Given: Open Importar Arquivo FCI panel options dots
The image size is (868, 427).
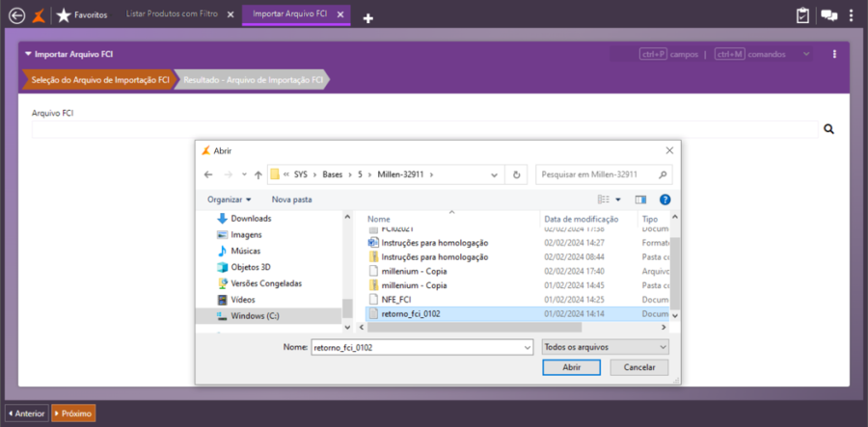Looking at the screenshot, I should click(834, 54).
